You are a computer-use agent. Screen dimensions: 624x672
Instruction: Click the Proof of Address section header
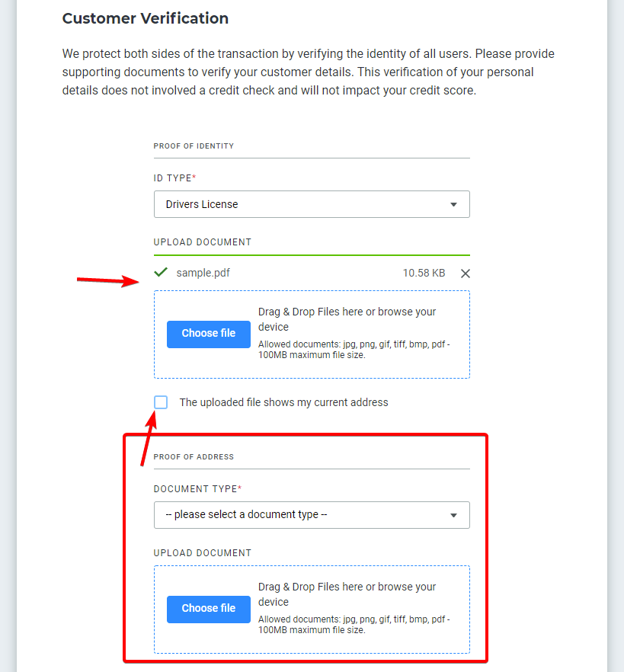click(194, 457)
